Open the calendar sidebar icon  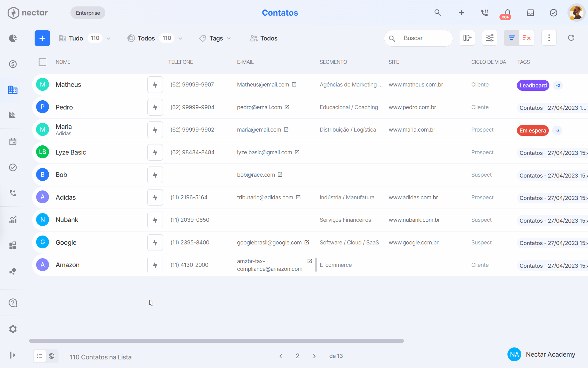(13, 142)
